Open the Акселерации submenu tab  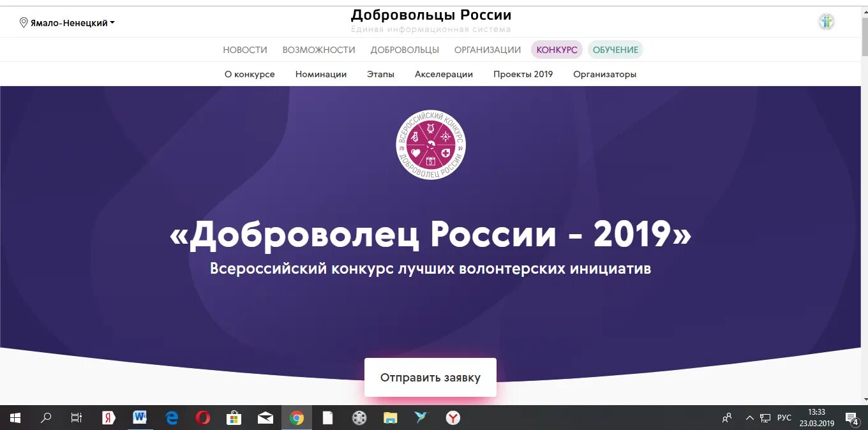tap(444, 74)
